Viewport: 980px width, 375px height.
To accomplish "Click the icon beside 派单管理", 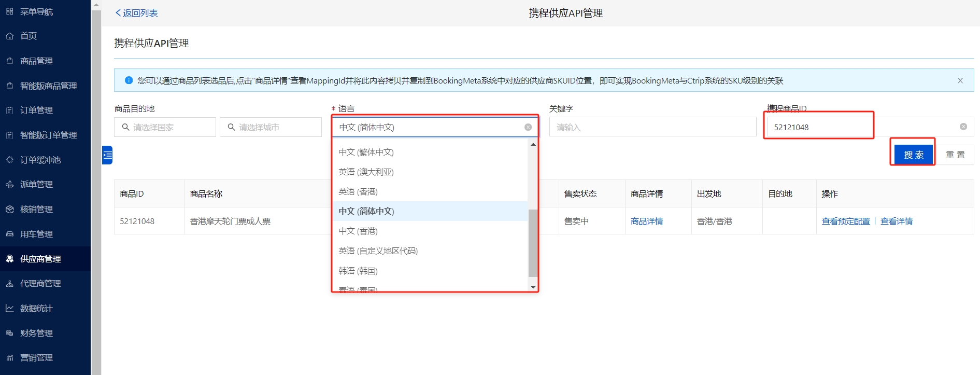I will point(9,184).
